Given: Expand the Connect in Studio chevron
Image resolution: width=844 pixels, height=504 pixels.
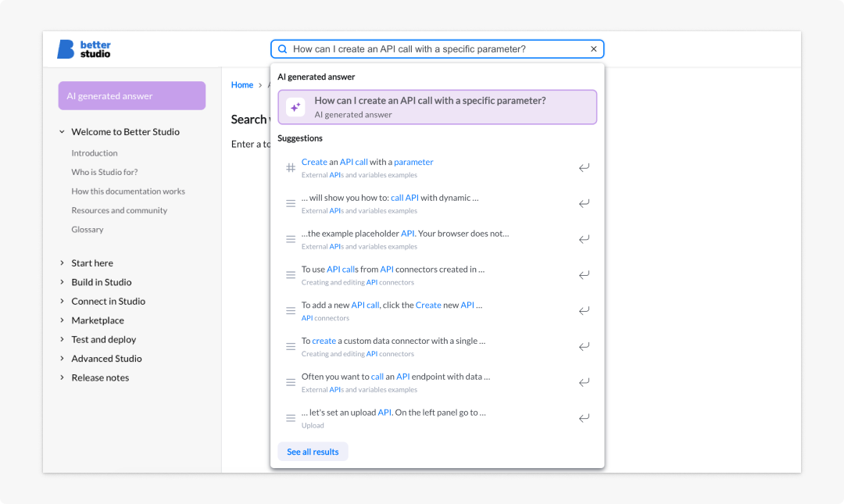Looking at the screenshot, I should 62,301.
